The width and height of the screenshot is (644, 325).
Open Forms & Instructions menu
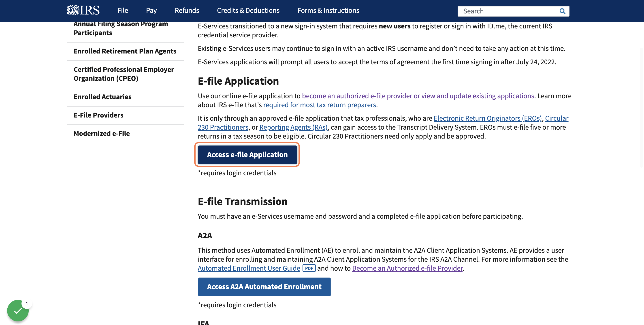coord(328,10)
